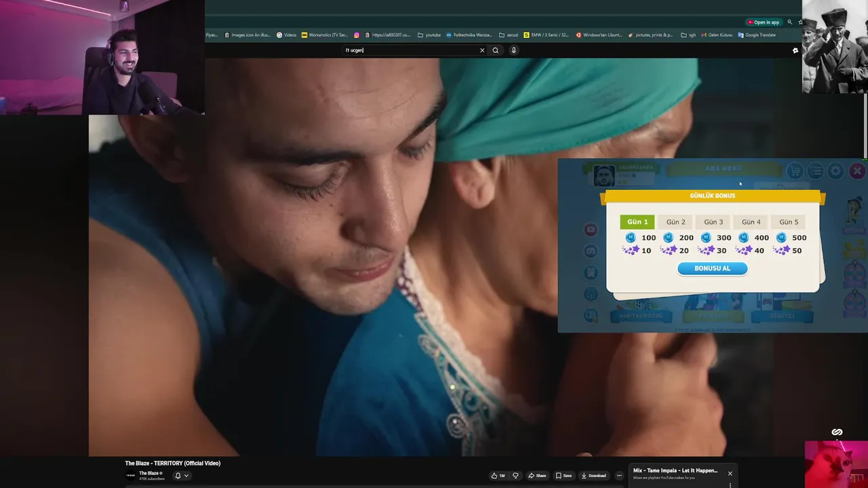Click the video title The Blaze - TERRITORY
The height and width of the screenshot is (488, 868).
[173, 464]
